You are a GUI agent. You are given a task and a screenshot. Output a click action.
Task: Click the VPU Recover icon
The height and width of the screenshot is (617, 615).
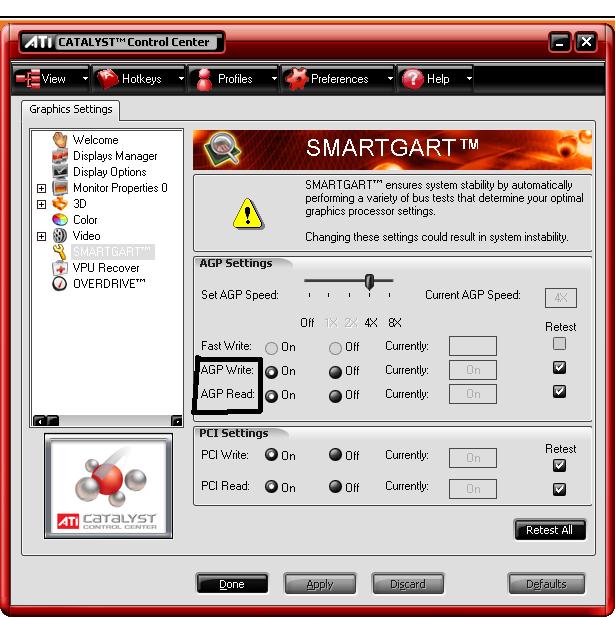point(59,268)
